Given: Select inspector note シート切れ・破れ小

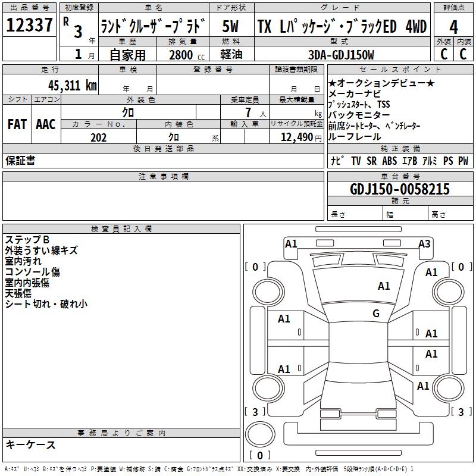Looking at the screenshot, I should [x=46, y=304].
